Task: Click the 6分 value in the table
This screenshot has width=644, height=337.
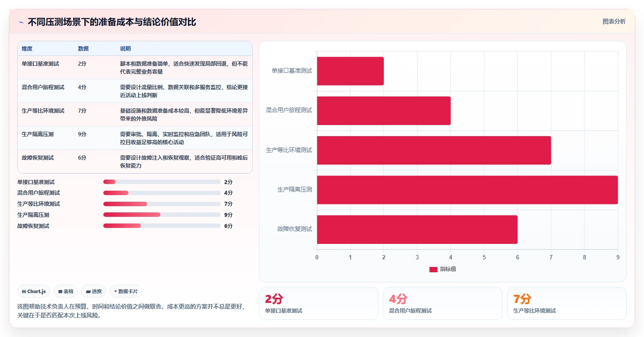Action: (x=82, y=158)
